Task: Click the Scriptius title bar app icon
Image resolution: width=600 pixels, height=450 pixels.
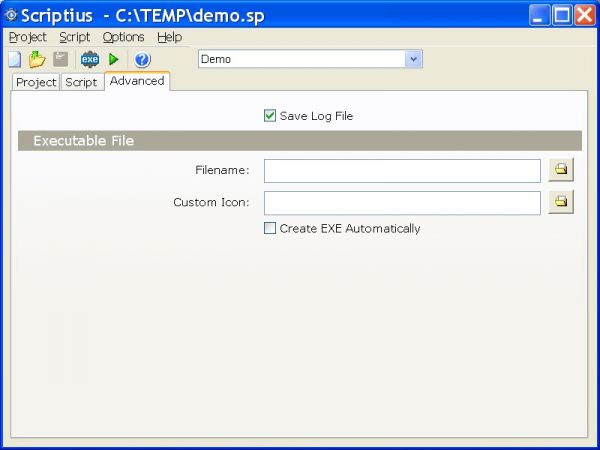Action: coord(11,15)
